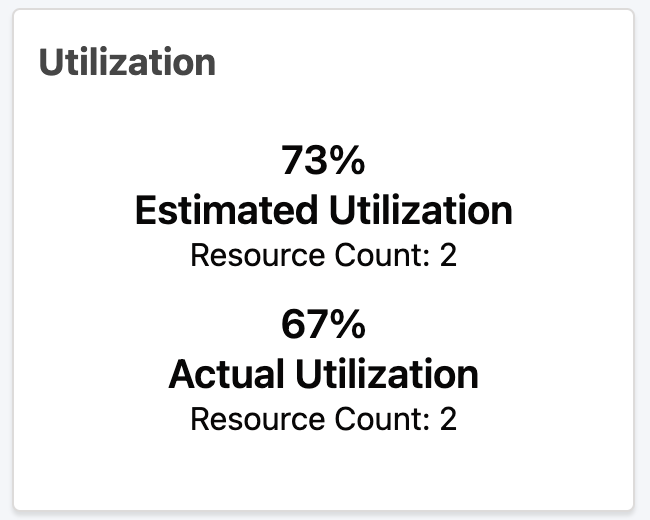Click the number 2 in the estimated resource count
This screenshot has height=520, width=650.
pyautogui.click(x=448, y=255)
